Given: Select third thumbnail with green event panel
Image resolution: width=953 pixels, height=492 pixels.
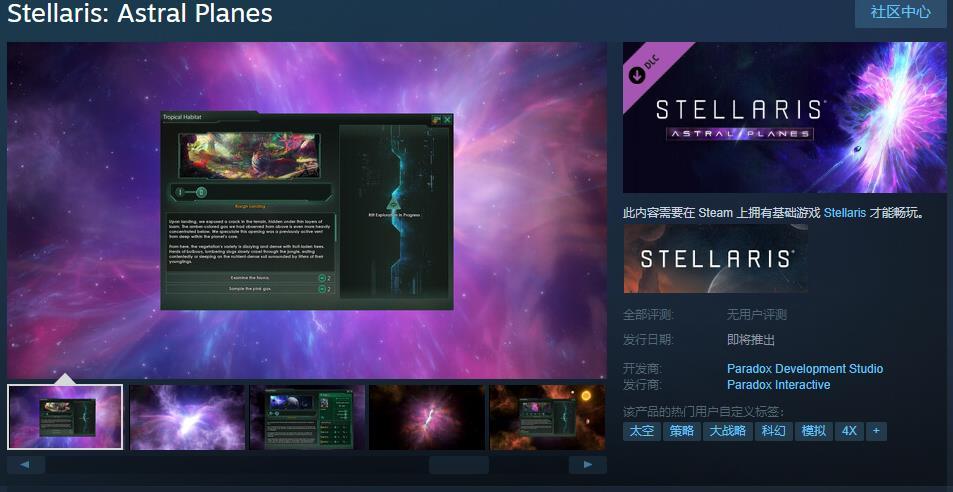Looking at the screenshot, I should [308, 417].
